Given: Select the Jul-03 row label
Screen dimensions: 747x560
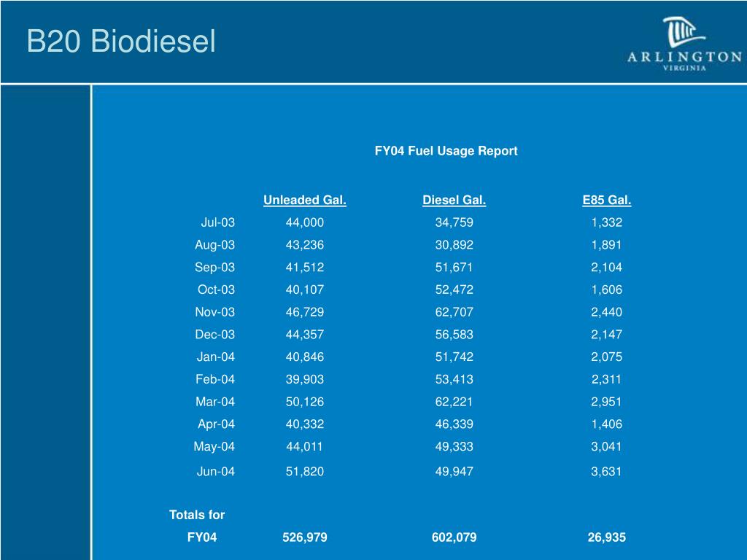Looking at the screenshot, I should (217, 222).
